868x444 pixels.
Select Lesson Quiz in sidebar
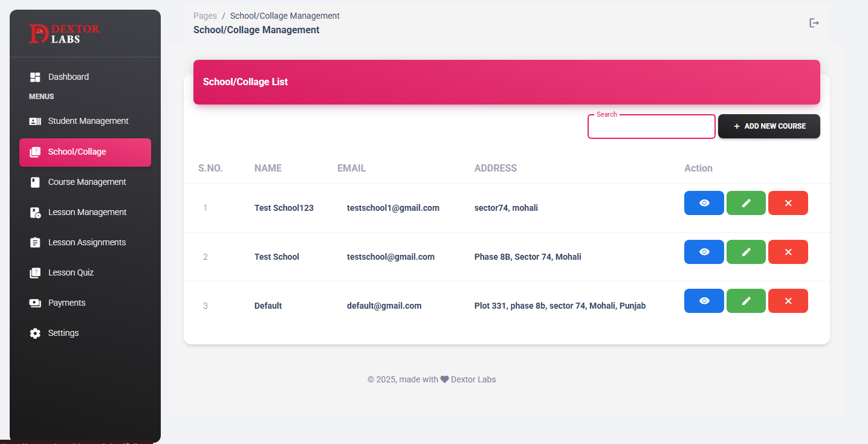coord(71,272)
